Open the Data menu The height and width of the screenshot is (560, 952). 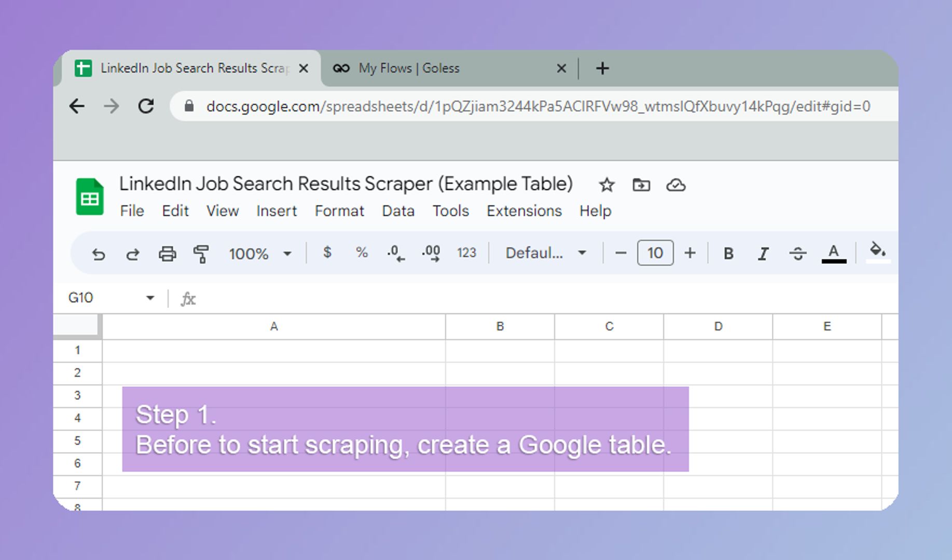click(x=398, y=211)
